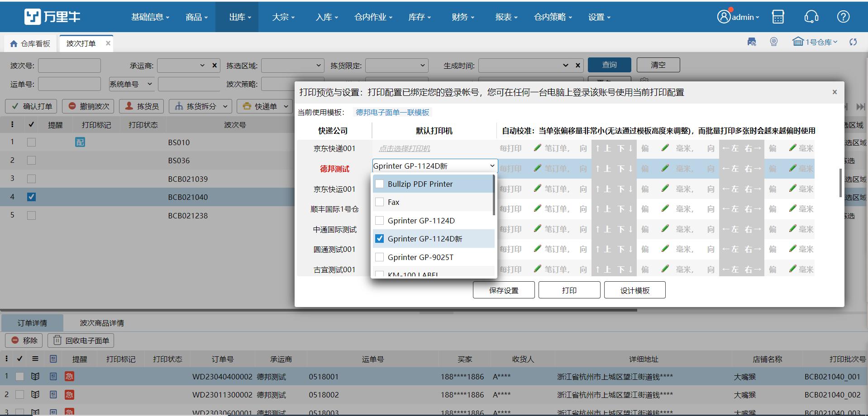The height and width of the screenshot is (416, 868).
Task: Select the urgent 急 icon on order WD23040400002
Action: coord(69,376)
